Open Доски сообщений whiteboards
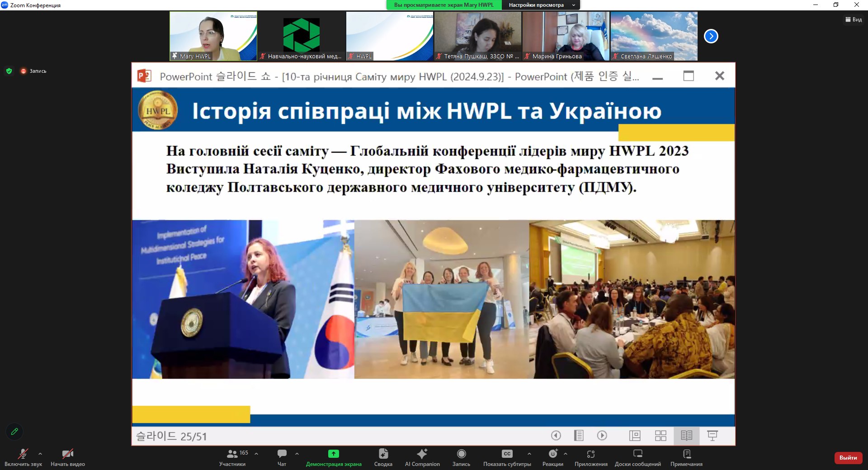The height and width of the screenshot is (470, 868). coord(637,457)
